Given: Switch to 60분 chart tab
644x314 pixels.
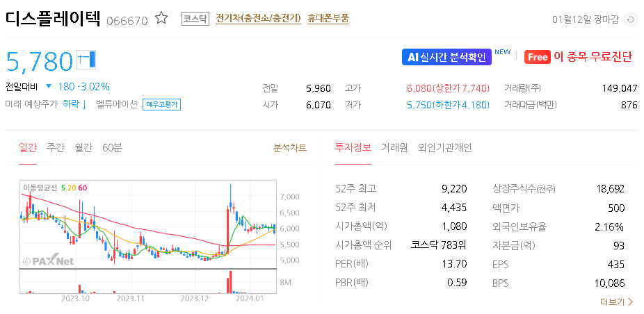Looking at the screenshot, I should tap(112, 148).
